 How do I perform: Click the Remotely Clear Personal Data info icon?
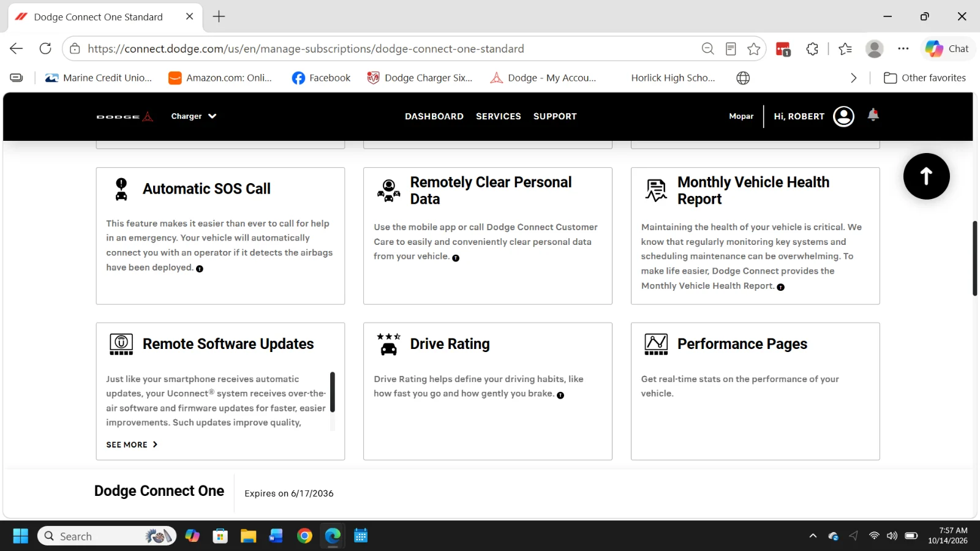(456, 258)
